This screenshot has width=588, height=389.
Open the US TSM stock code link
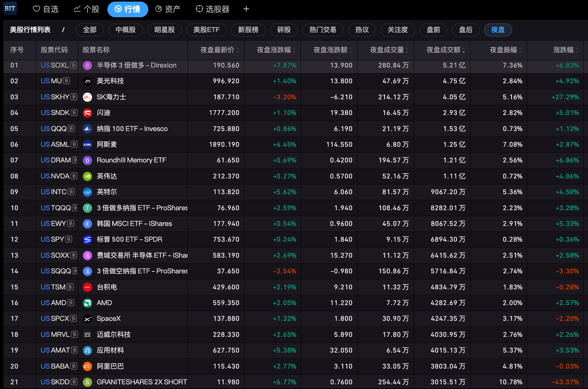tap(53, 287)
